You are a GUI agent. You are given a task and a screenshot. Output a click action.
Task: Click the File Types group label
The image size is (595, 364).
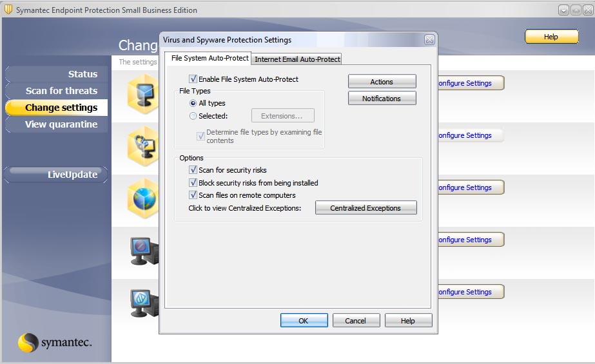(195, 91)
